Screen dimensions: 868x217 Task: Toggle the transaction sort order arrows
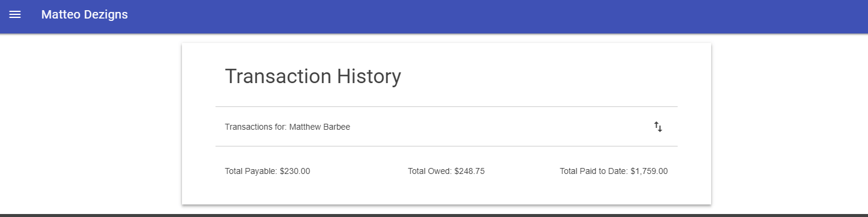click(658, 127)
